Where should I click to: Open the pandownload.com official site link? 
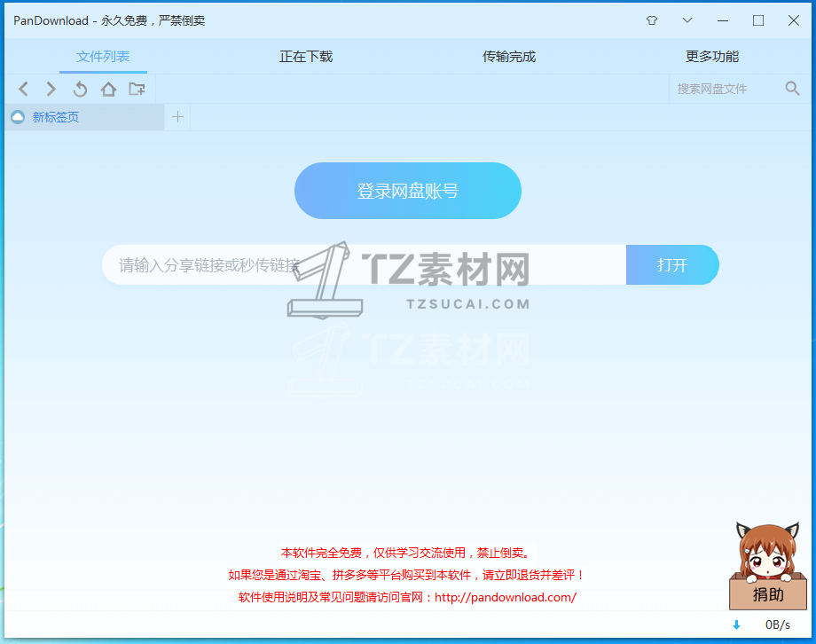coord(506,597)
